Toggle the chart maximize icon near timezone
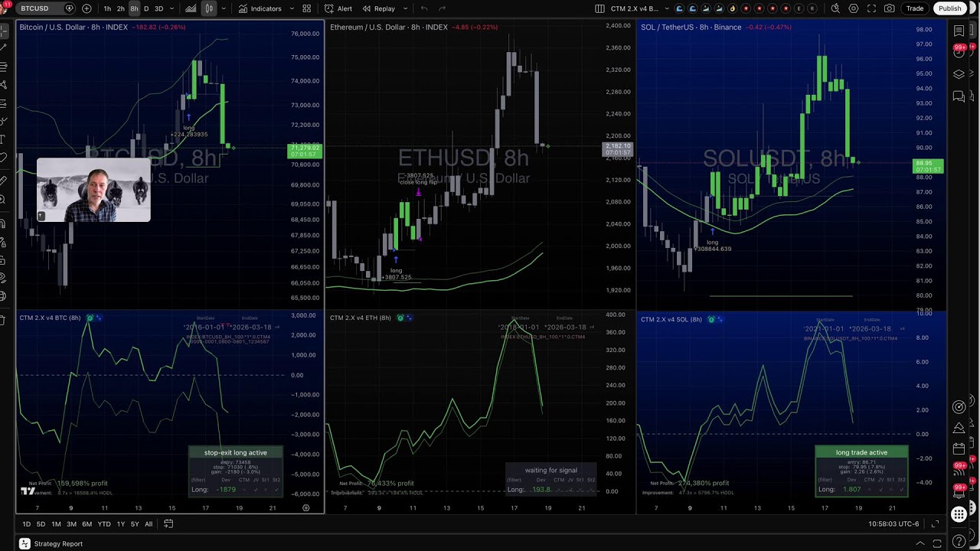 pyautogui.click(x=936, y=524)
